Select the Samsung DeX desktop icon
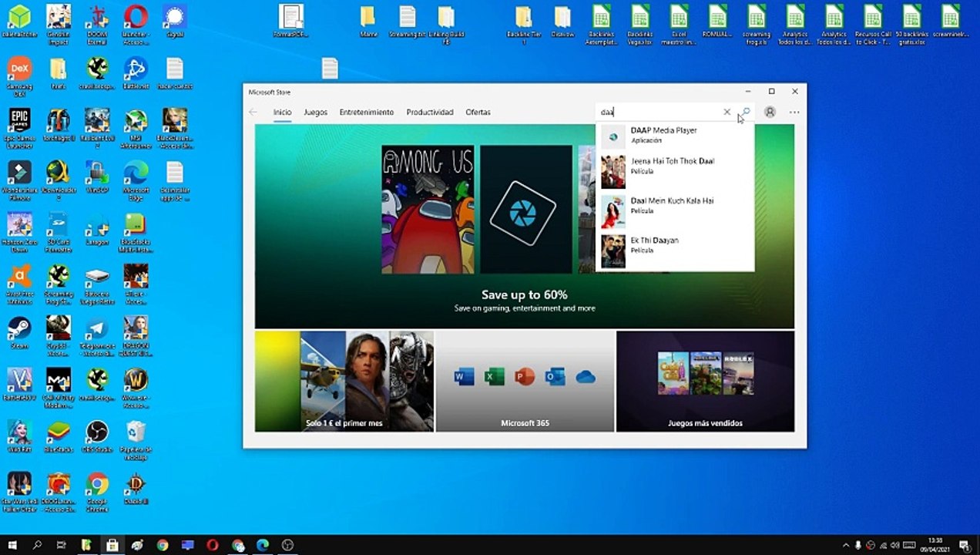This screenshot has width=980, height=555. [x=19, y=76]
